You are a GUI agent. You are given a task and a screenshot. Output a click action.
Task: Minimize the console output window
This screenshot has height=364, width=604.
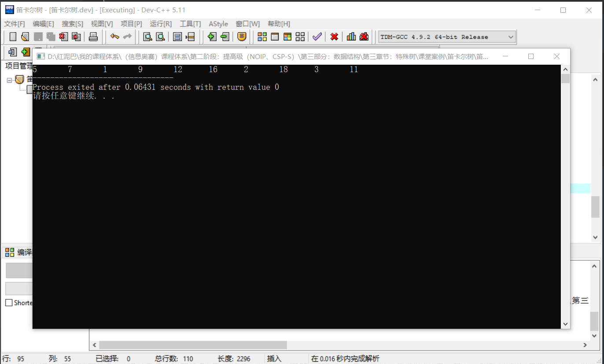tap(505, 56)
